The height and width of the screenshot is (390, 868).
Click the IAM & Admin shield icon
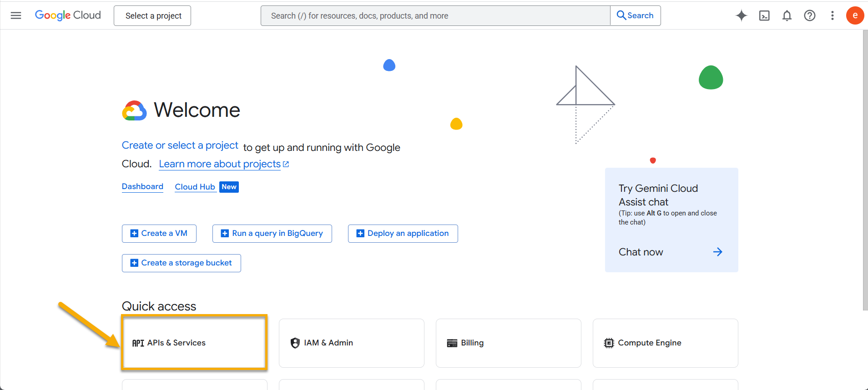tap(295, 343)
